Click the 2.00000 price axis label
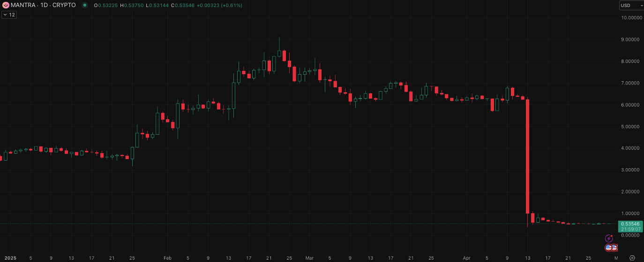The height and width of the screenshot is (262, 644). tap(630, 192)
